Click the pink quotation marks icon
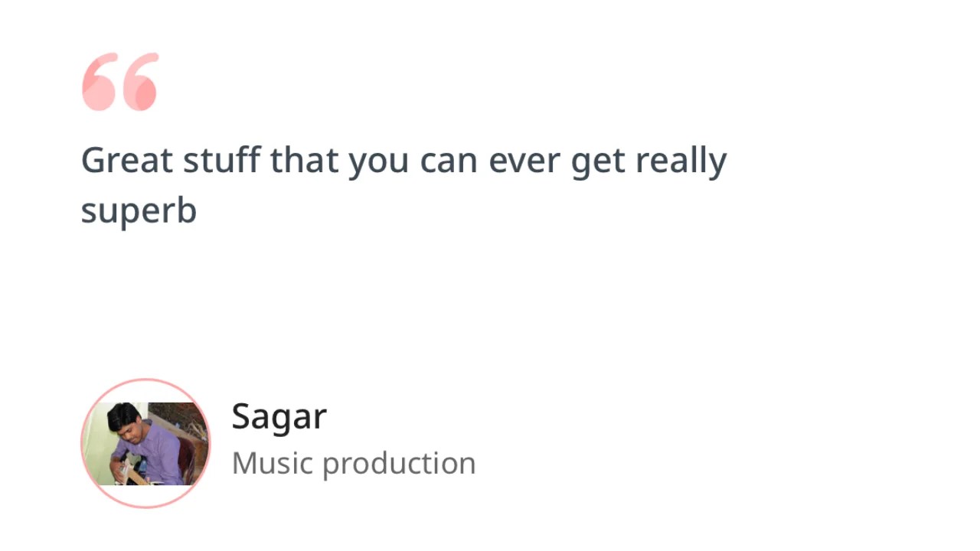Image resolution: width=980 pixels, height=551 pixels. [120, 82]
